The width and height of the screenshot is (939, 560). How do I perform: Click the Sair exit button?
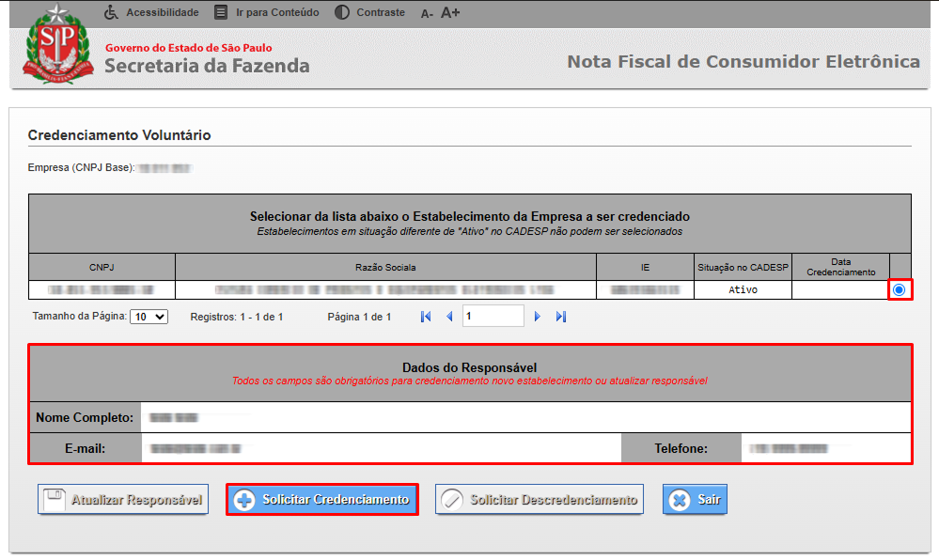695,500
